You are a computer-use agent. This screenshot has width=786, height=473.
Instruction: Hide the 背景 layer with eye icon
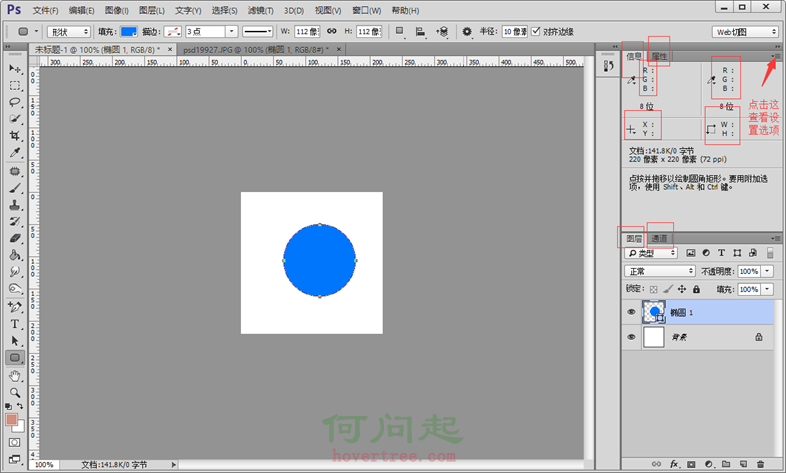(x=630, y=338)
